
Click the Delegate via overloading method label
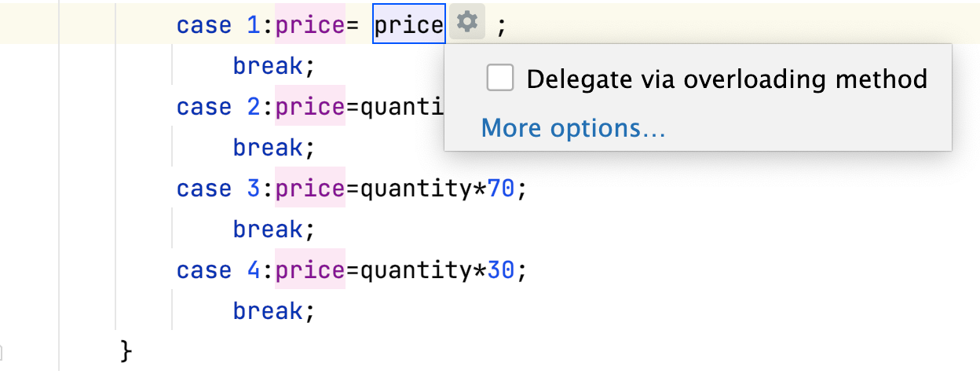point(727,79)
